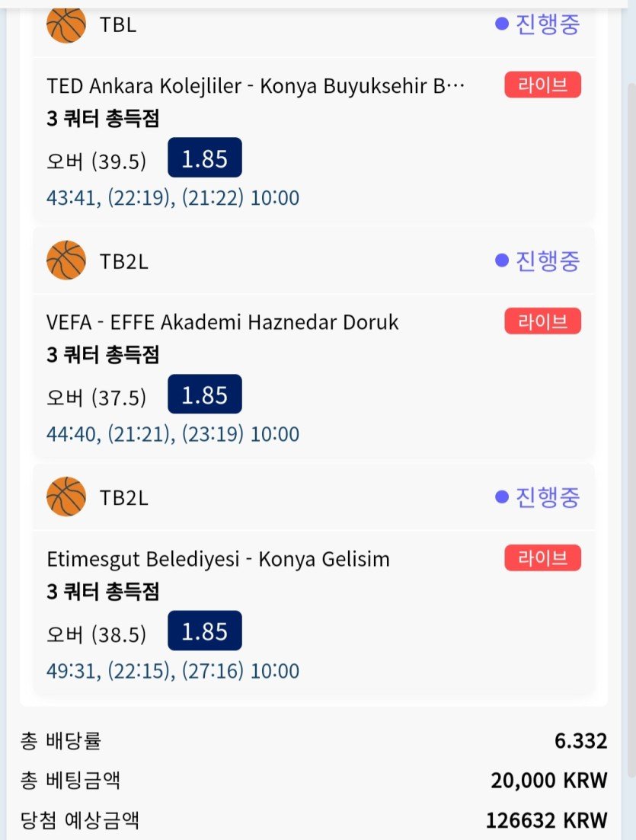Tap the 라이브 badge on VEFA match
636x840 pixels.
pos(542,321)
